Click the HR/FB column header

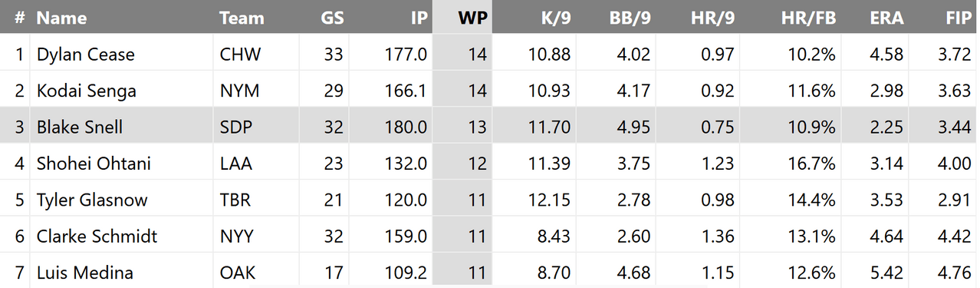click(808, 18)
